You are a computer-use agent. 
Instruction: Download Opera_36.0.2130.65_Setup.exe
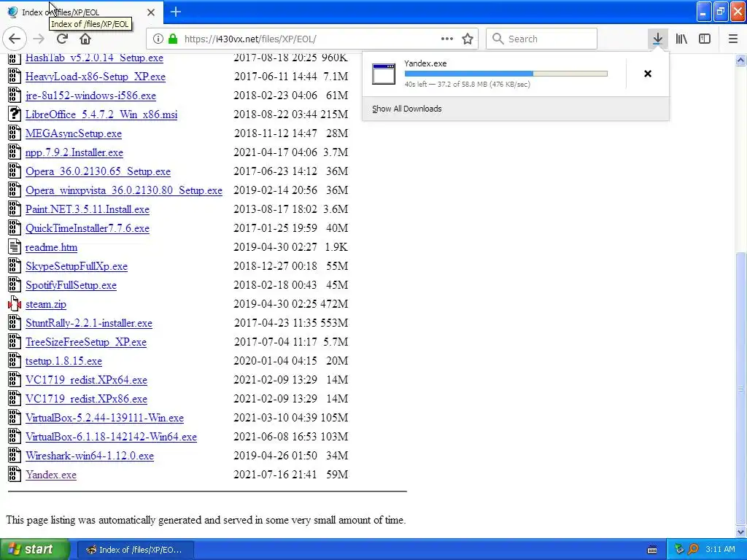coord(98,171)
